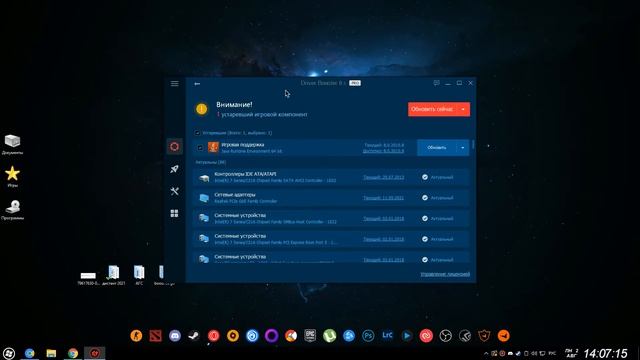
Task: Click the PRO badge in title bar
Action: 355,83
